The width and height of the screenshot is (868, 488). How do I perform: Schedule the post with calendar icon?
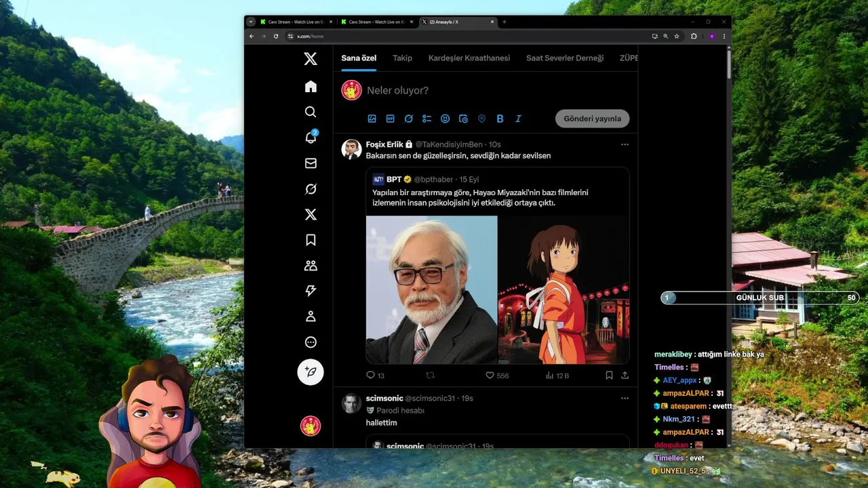(463, 119)
